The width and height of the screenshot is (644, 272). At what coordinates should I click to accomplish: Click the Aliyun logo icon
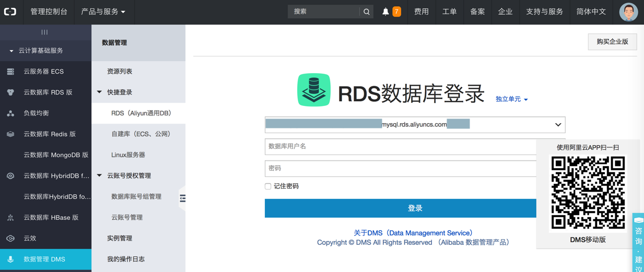10,11
